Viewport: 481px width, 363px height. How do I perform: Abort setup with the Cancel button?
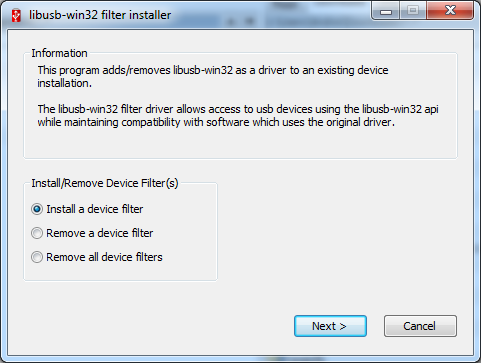420,326
